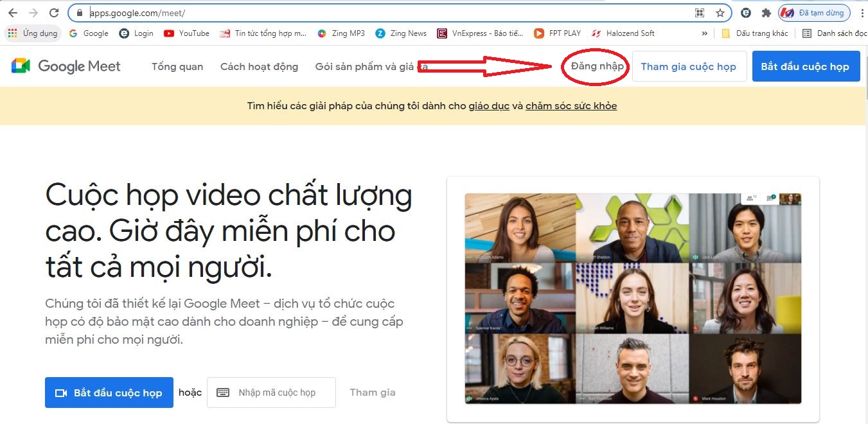Viewport: 868px width, 424px height.
Task: Open the YouTube bookmark
Action: coord(187,33)
